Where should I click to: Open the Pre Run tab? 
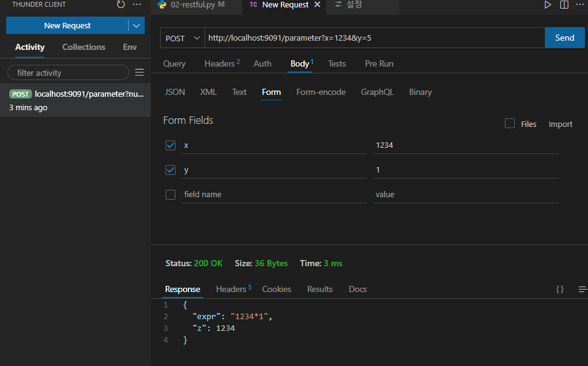[379, 64]
